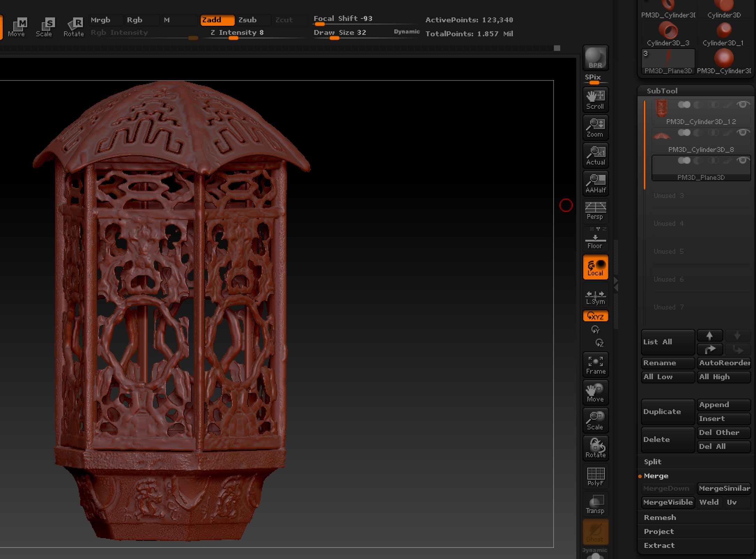Turn off Local rotation mode
756x559 pixels.
595,267
